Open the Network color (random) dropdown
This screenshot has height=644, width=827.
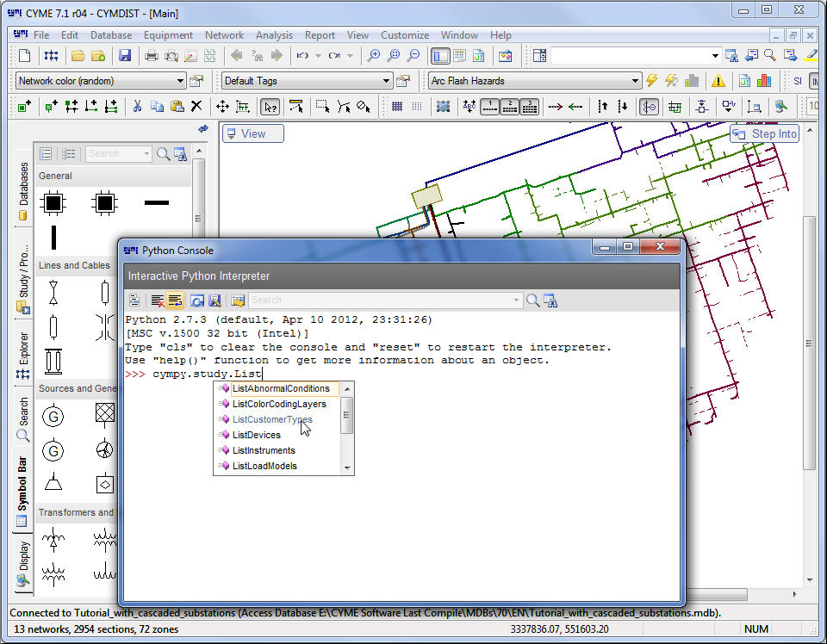tap(180, 81)
